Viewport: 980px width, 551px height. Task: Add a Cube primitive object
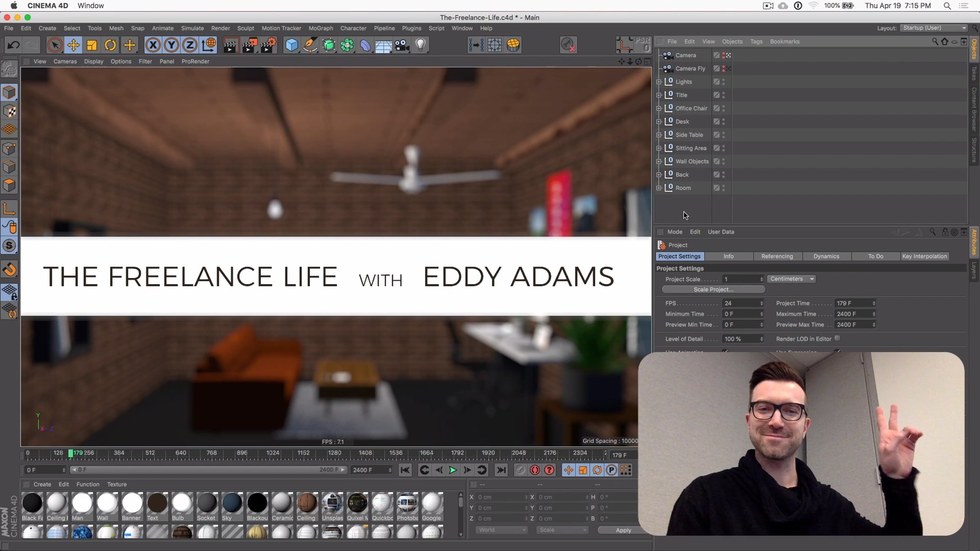click(x=292, y=45)
